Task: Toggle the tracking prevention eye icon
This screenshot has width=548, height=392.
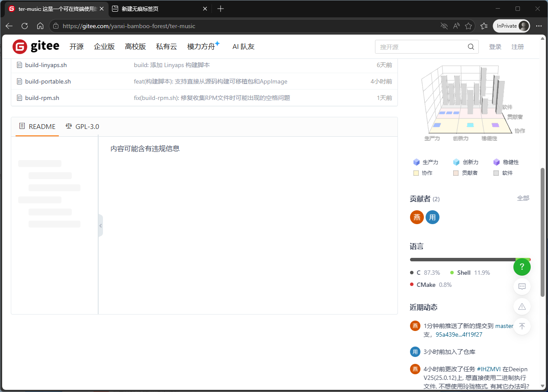Action: [444, 26]
